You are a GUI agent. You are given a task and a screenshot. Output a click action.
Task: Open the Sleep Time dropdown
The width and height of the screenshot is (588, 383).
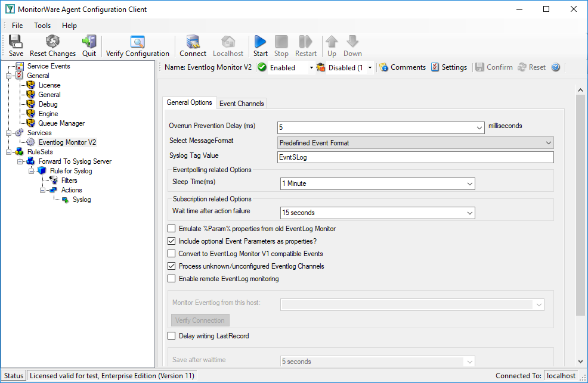coord(469,184)
